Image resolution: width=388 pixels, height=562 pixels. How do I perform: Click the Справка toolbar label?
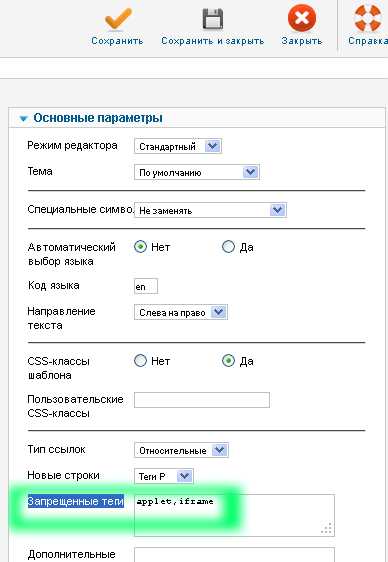pyautogui.click(x=368, y=41)
